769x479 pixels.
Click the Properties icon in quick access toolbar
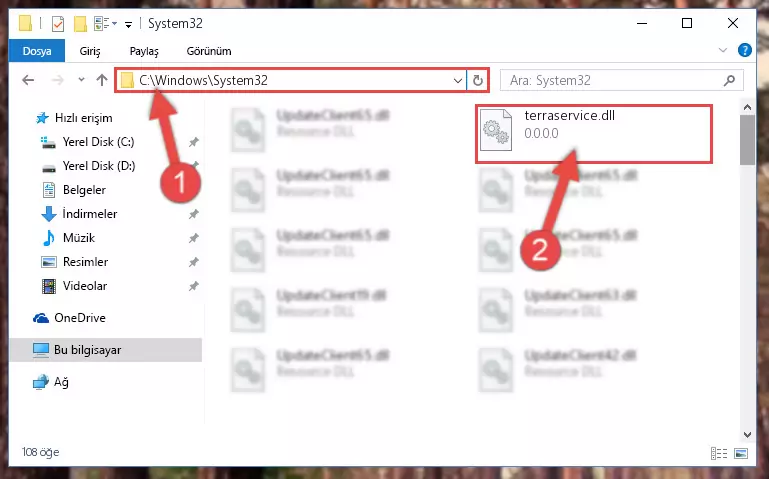[58, 24]
